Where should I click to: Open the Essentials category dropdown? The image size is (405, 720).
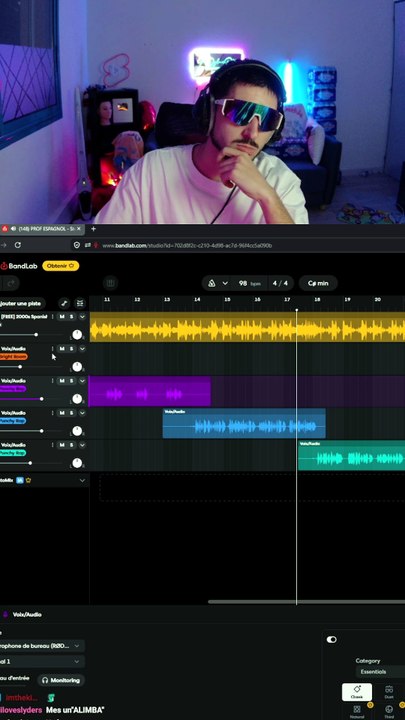point(380,671)
